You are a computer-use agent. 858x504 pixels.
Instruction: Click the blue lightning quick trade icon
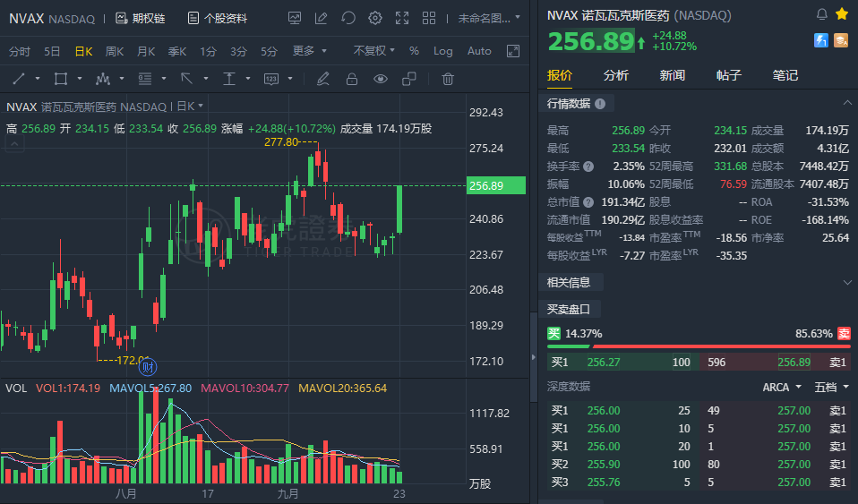click(x=820, y=40)
